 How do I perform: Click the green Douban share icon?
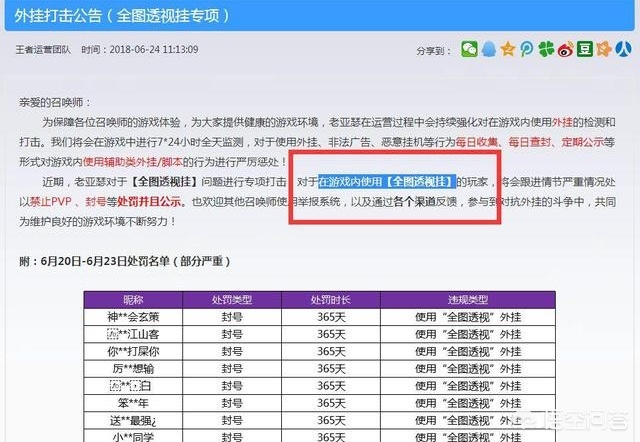click(584, 49)
